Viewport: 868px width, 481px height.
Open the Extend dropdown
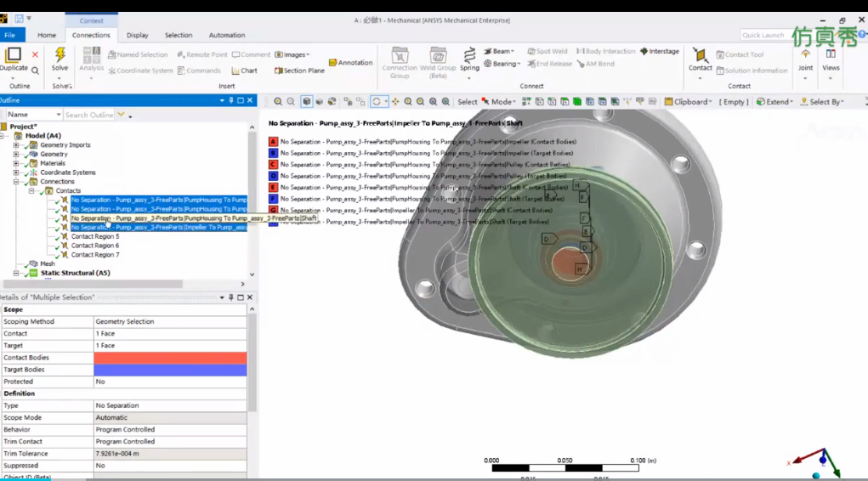click(775, 102)
